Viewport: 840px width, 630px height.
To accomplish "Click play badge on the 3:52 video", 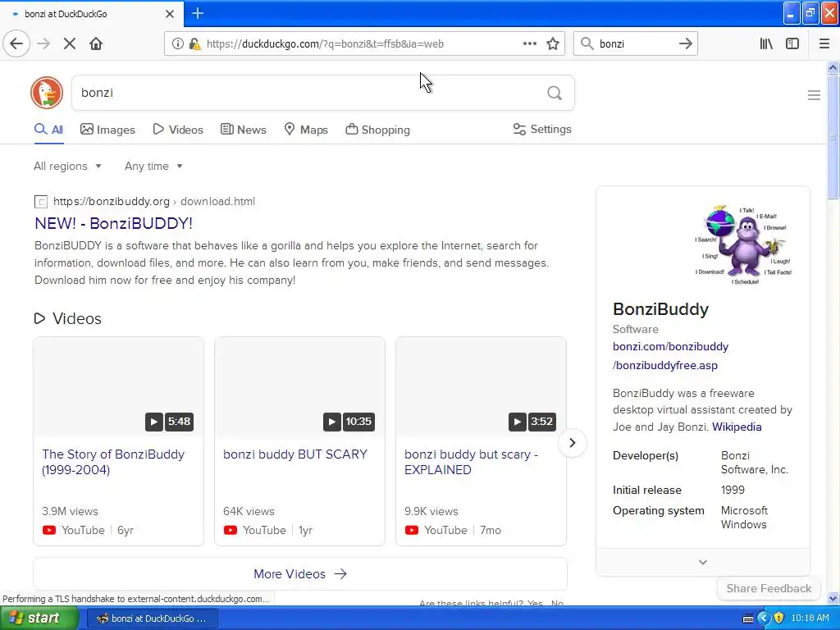I will pos(517,422).
